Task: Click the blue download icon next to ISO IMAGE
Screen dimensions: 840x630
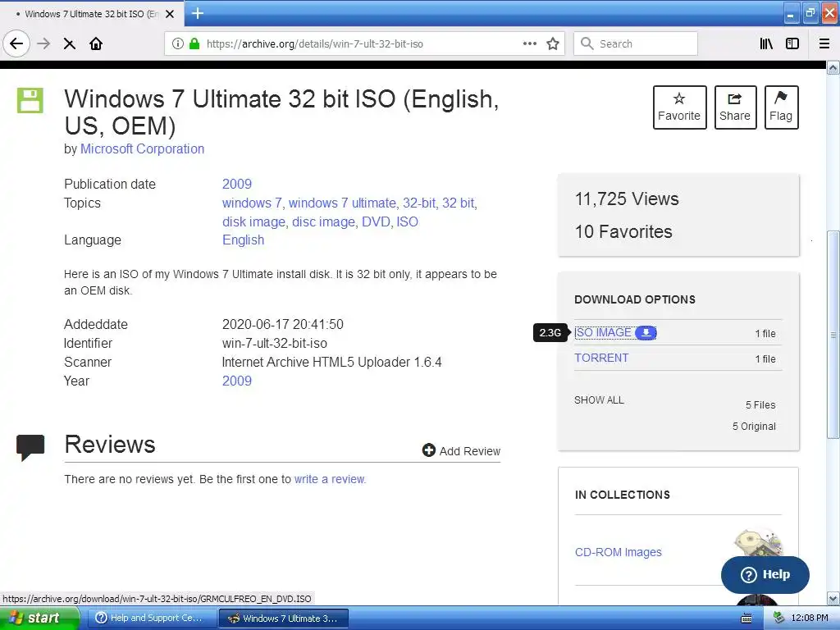Action: tap(646, 333)
